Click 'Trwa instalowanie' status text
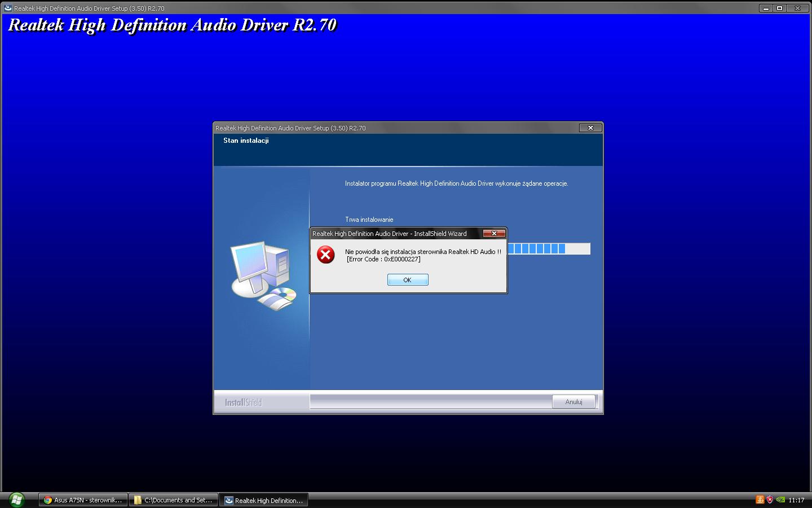This screenshot has width=812, height=508. pos(369,220)
